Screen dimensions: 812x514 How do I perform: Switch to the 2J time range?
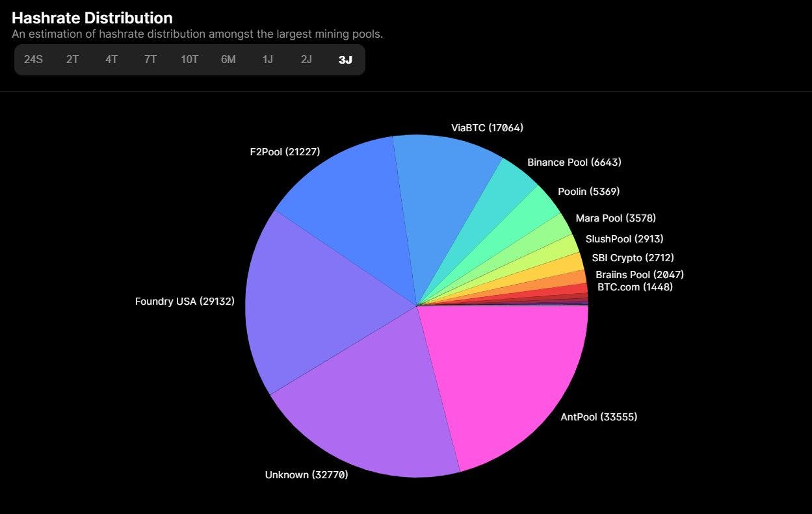(x=306, y=60)
